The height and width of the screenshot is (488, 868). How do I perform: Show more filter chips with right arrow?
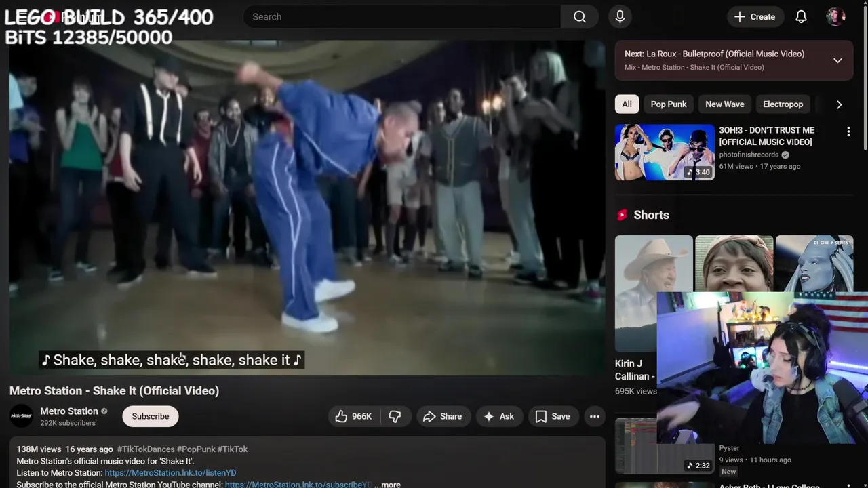[839, 104]
